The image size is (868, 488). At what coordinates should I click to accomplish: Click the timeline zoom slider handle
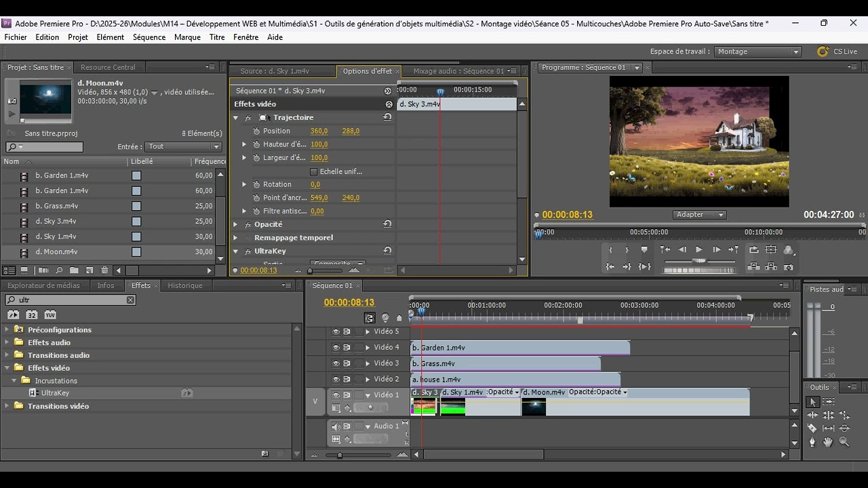point(340,455)
